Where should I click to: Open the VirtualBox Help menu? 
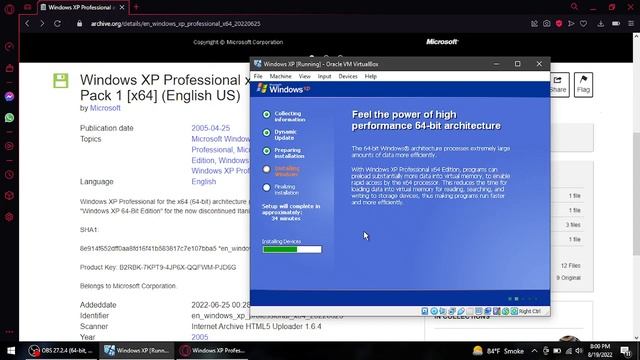(x=371, y=76)
